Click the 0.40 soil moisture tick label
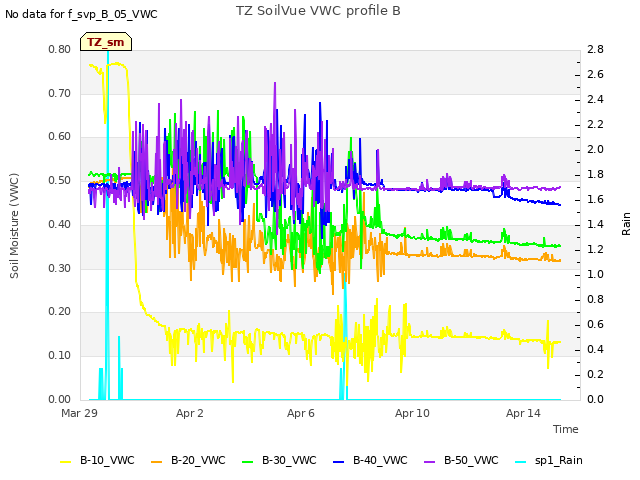The width and height of the screenshot is (640, 480). 60,224
